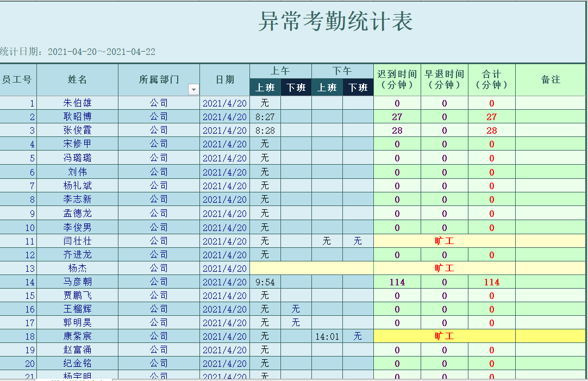Select the name cell 李俊男
The height and width of the screenshot is (381, 588).
[x=78, y=227]
